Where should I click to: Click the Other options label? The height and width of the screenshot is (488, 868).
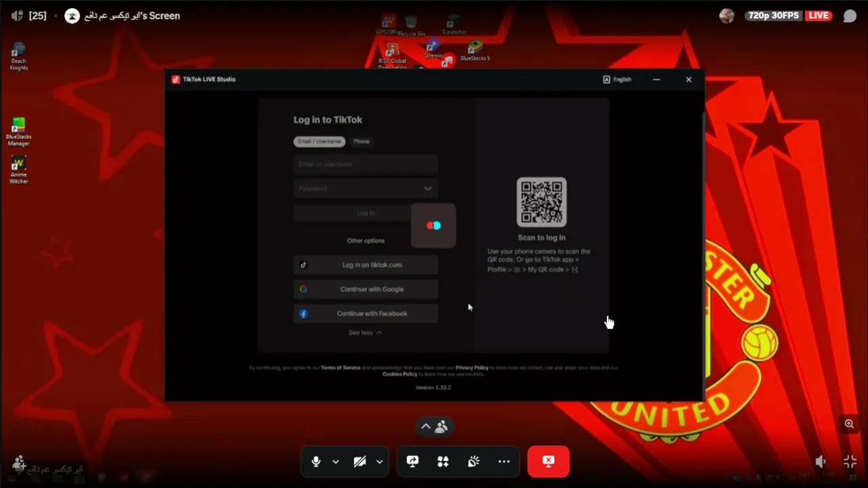[x=366, y=241]
